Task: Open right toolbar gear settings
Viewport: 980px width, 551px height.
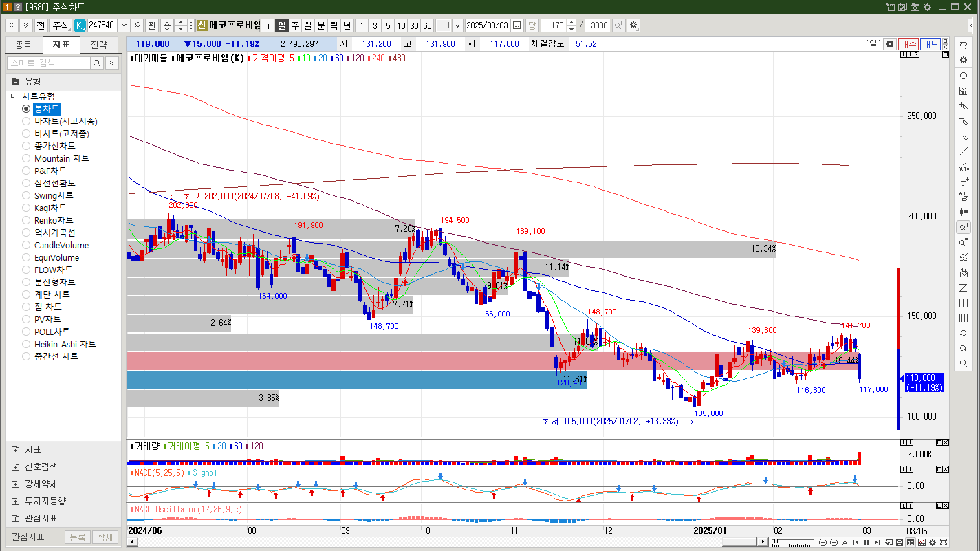Action: [963, 60]
